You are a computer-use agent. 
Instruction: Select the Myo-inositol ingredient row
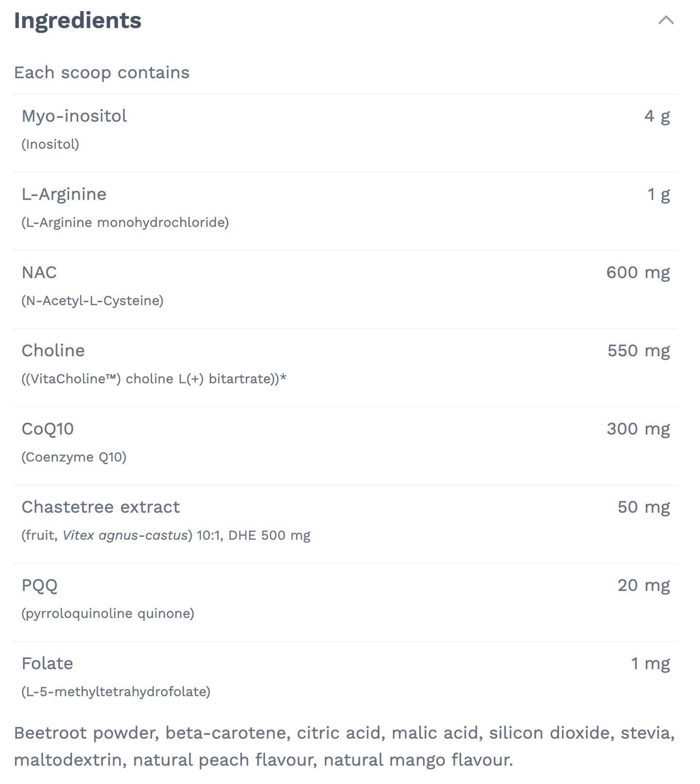click(x=73, y=116)
